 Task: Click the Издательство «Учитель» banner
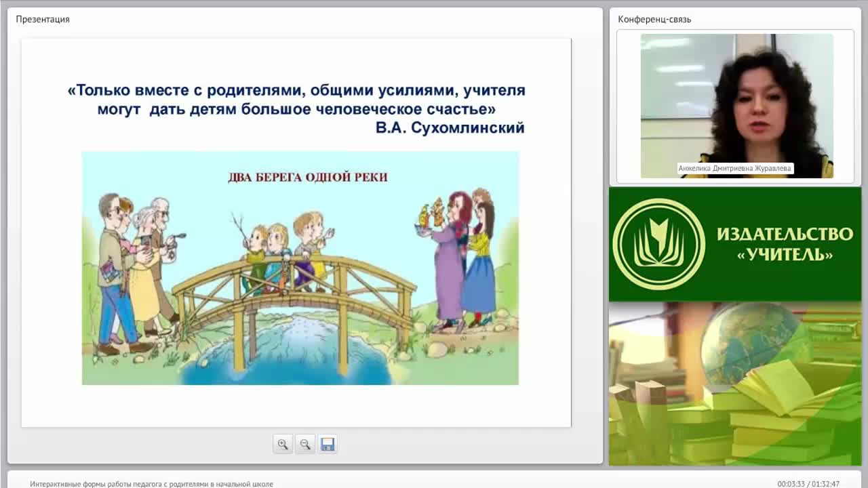click(x=735, y=244)
